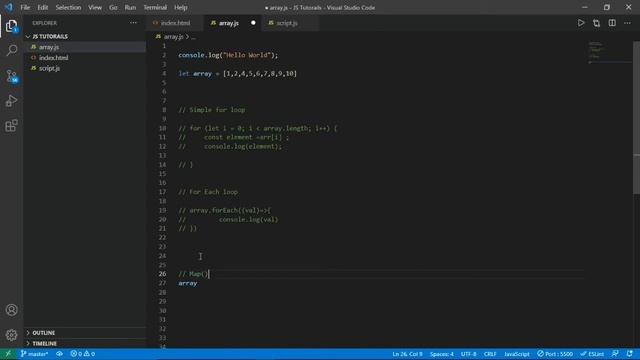Image resolution: width=640 pixels, height=360 pixels.
Task: Split the editor to the right
Action: [x=612, y=23]
